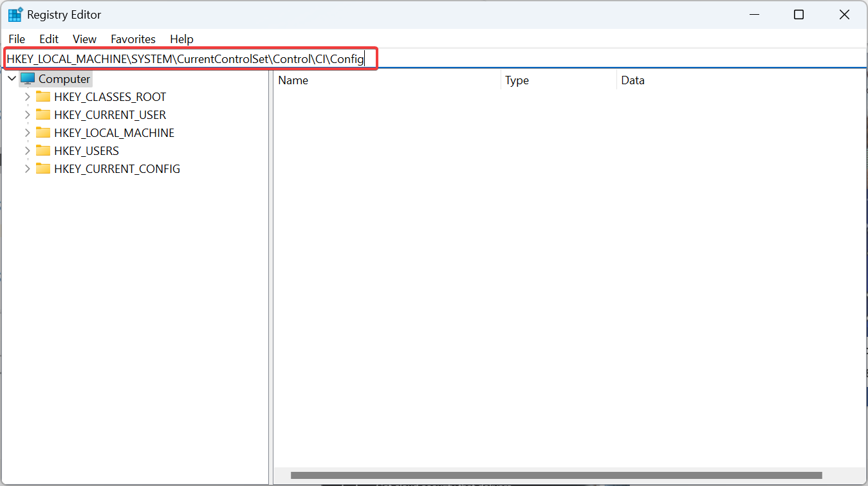Expand the HKEY_CURRENT_CONFIG key
This screenshot has width=868, height=486.
click(x=27, y=169)
